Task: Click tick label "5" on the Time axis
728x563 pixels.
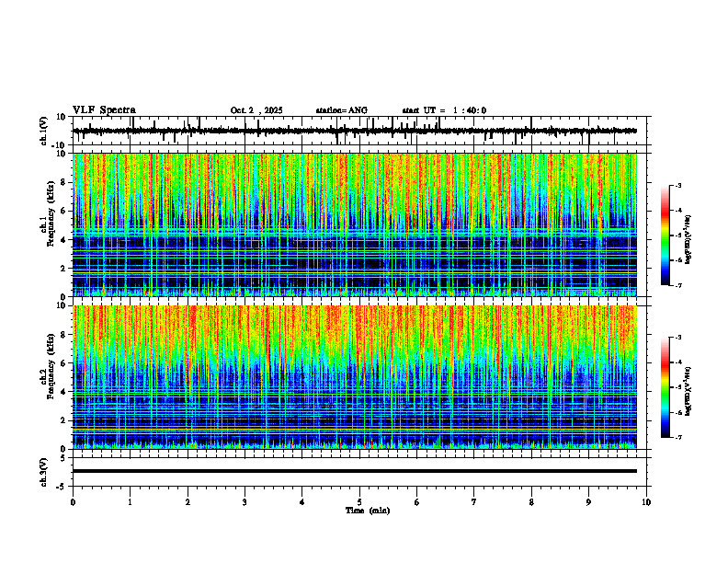Action: point(359,502)
